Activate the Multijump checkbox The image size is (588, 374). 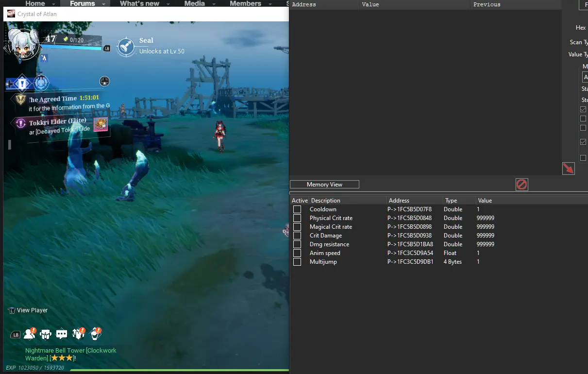[297, 262]
